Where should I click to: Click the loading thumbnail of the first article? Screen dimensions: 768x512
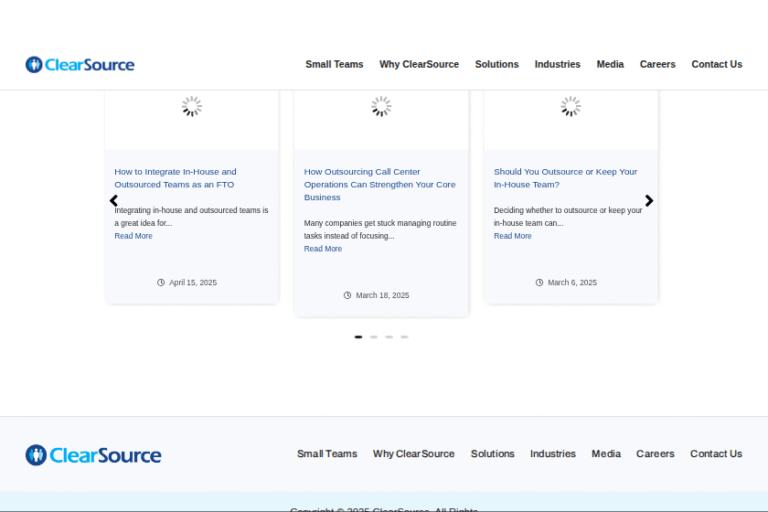point(192,107)
